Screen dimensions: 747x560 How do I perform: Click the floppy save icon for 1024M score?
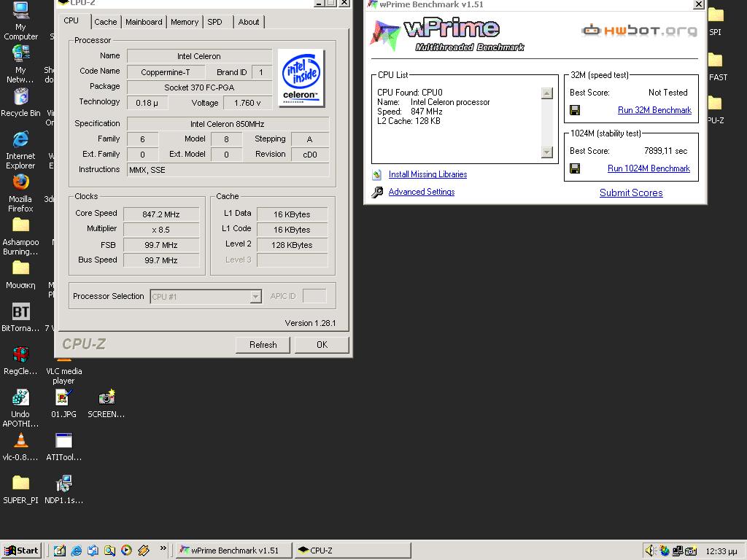tap(575, 168)
